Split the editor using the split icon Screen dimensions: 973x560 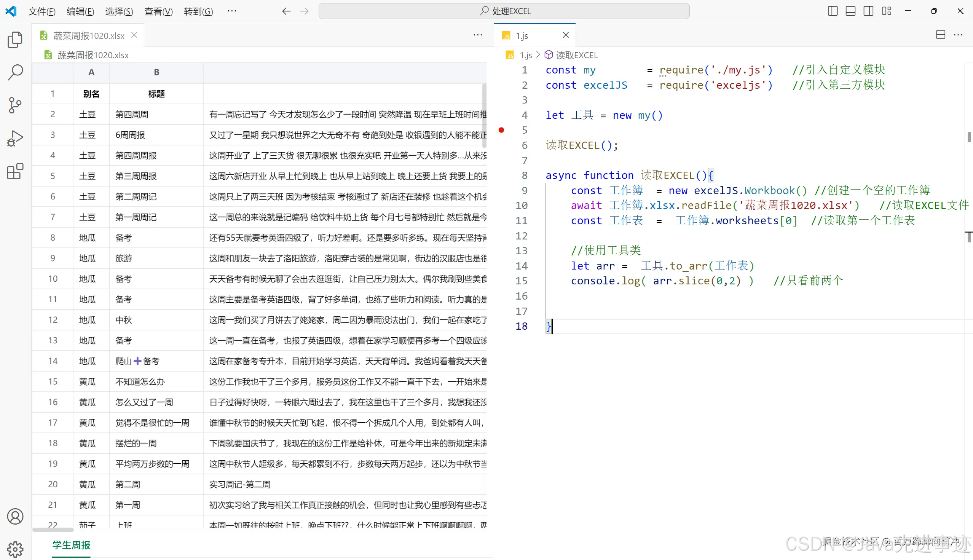pyautogui.click(x=941, y=35)
